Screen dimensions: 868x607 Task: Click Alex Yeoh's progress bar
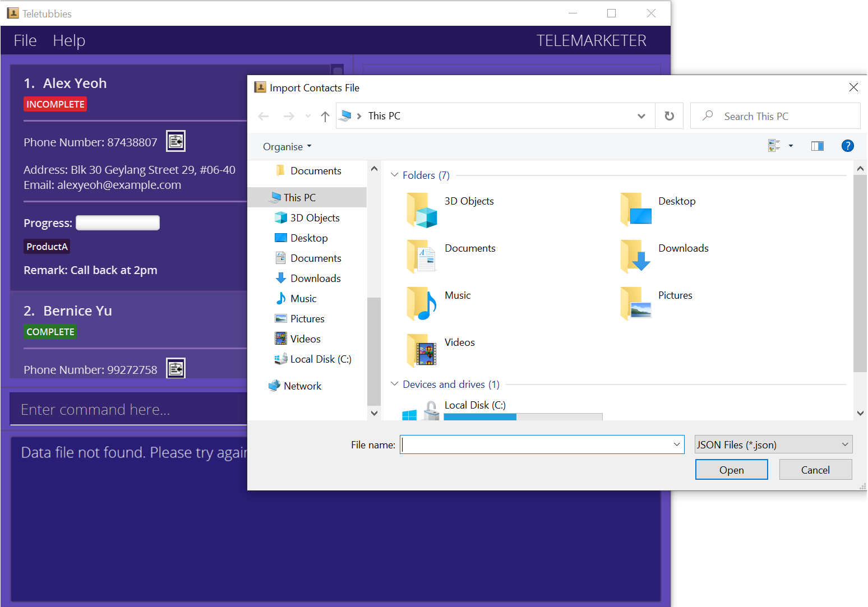pos(118,223)
